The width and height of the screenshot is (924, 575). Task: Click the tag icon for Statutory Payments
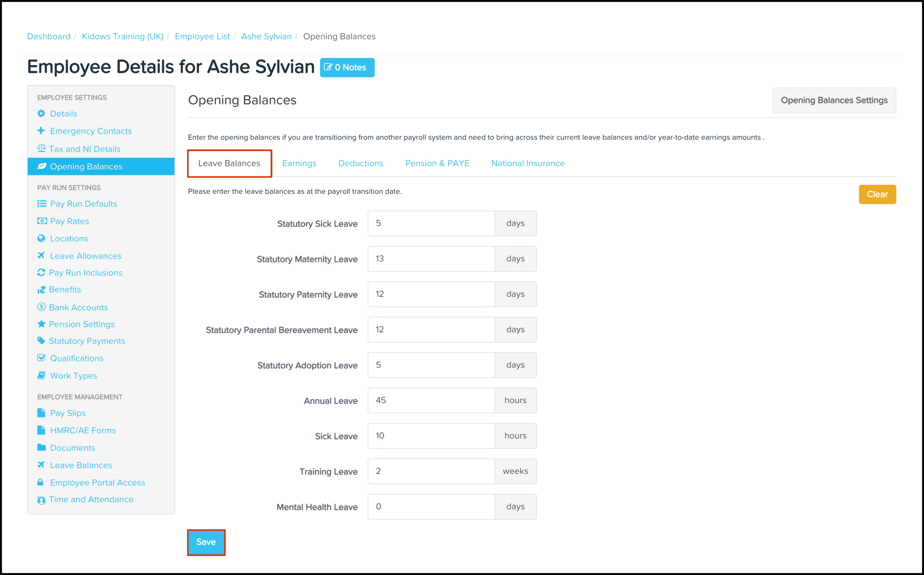click(x=41, y=340)
